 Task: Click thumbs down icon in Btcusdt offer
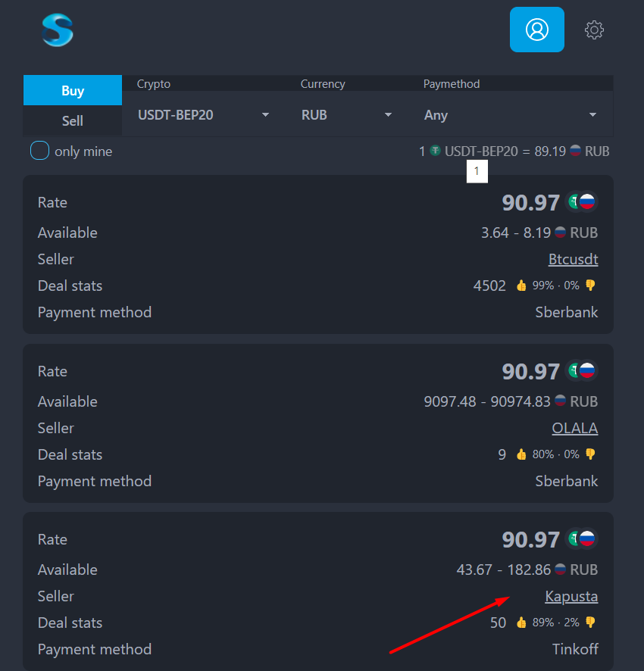[x=590, y=286]
